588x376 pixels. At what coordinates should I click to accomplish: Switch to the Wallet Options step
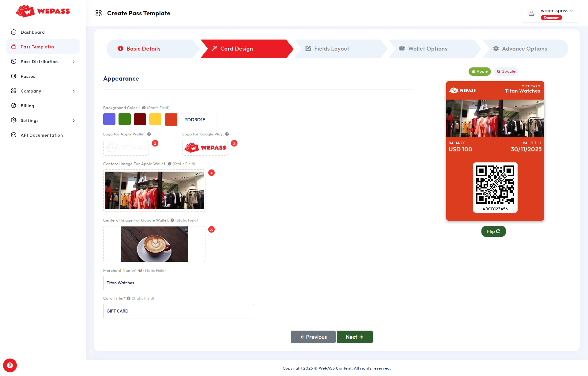428,48
